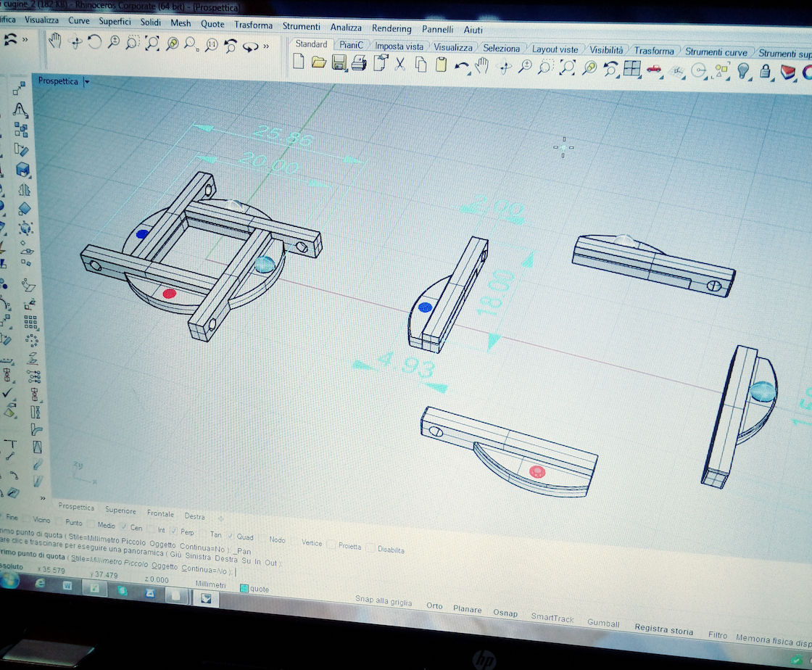Viewport: 812px width, 670px height.
Task: Click the light bulb hide objects icon
Action: (743, 71)
